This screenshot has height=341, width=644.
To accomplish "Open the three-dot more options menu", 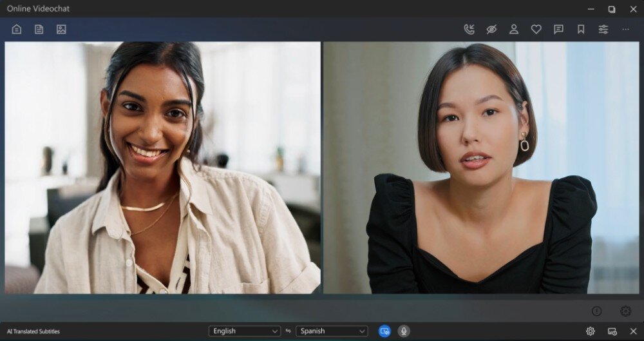I will [x=625, y=29].
